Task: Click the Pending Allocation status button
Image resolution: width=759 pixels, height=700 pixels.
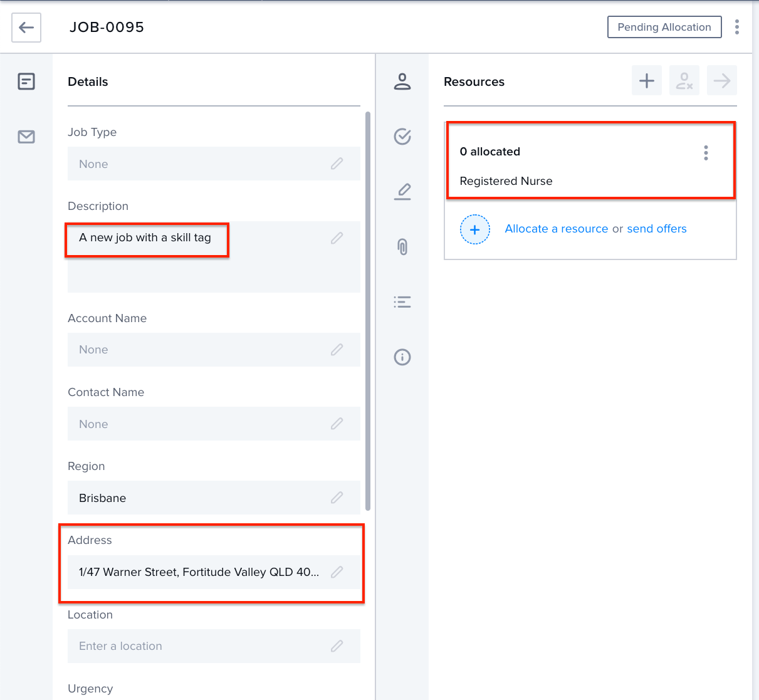Action: 664,27
